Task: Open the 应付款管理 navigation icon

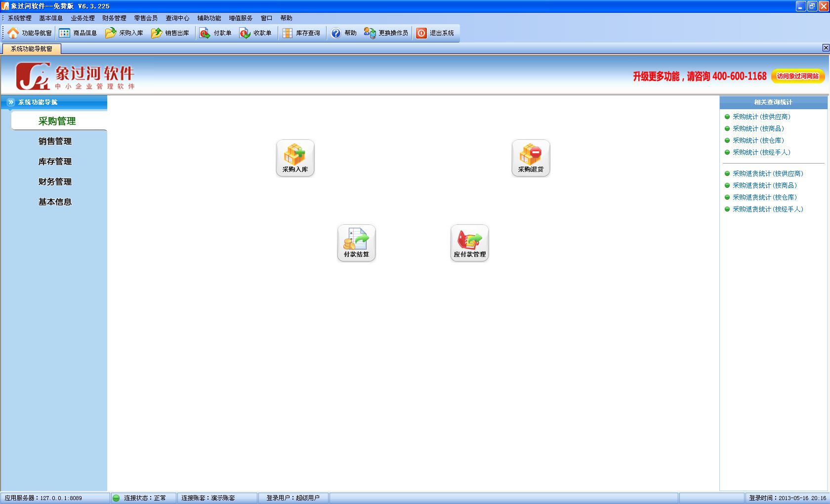Action: (x=469, y=243)
